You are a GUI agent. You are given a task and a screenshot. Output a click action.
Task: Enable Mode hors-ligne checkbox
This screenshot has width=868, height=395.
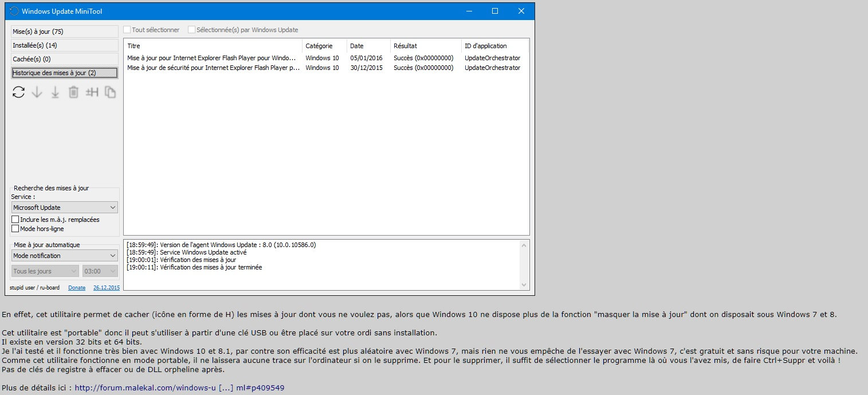[x=15, y=229]
